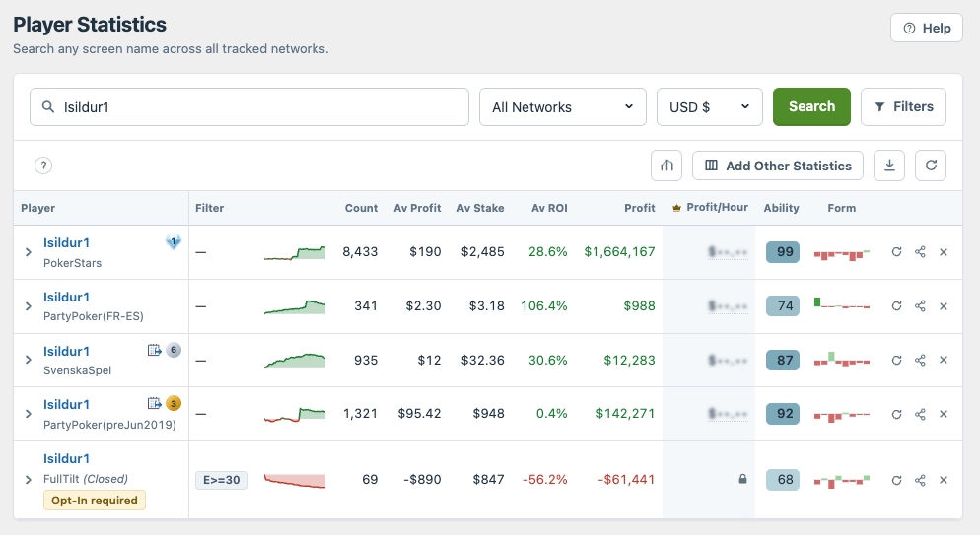Open Isildur1 SvenskaSpel player link

coord(66,351)
